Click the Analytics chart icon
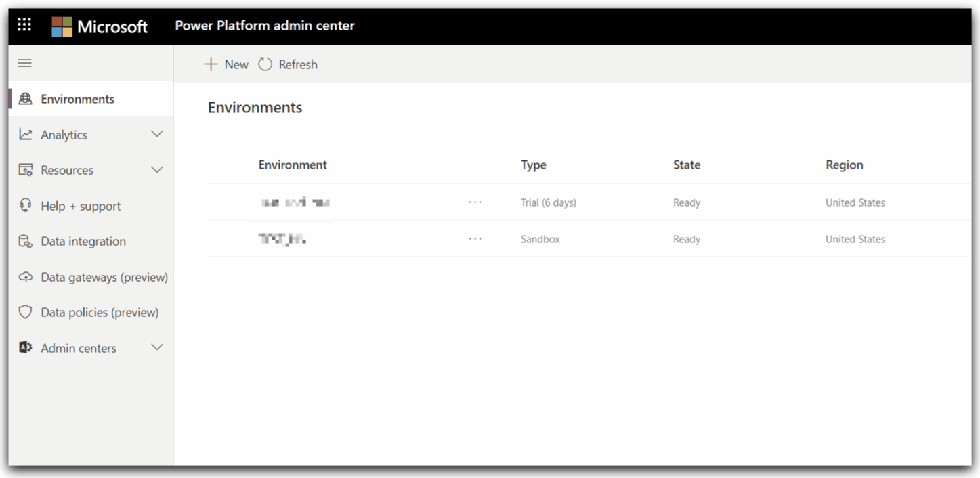Viewport: 980px width, 478px height. (26, 135)
